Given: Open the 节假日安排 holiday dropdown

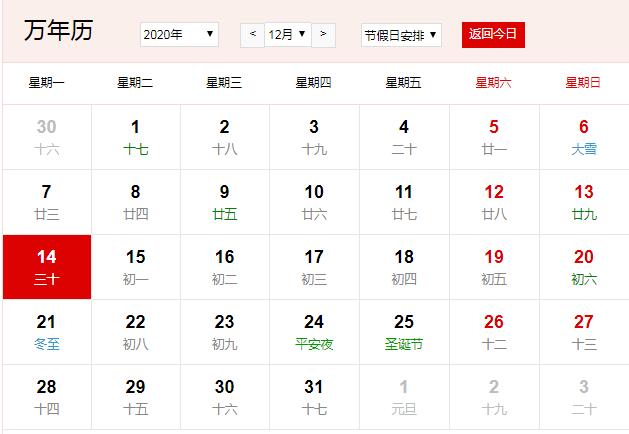Looking at the screenshot, I should pos(401,35).
